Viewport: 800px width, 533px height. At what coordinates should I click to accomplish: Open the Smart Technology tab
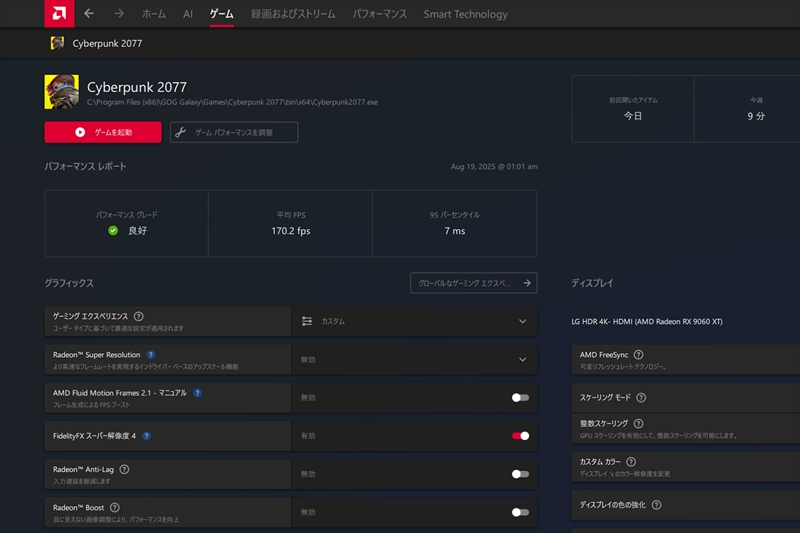point(465,14)
